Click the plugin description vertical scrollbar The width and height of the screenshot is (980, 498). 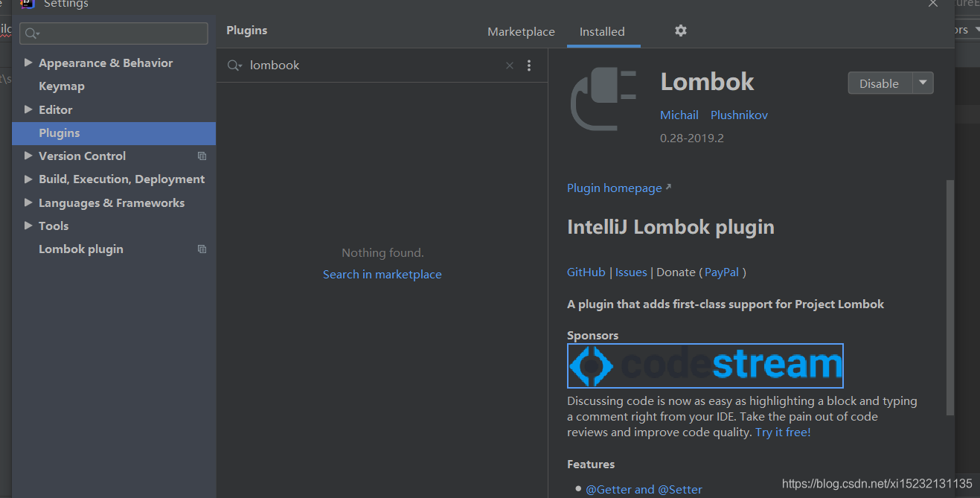[x=949, y=297]
